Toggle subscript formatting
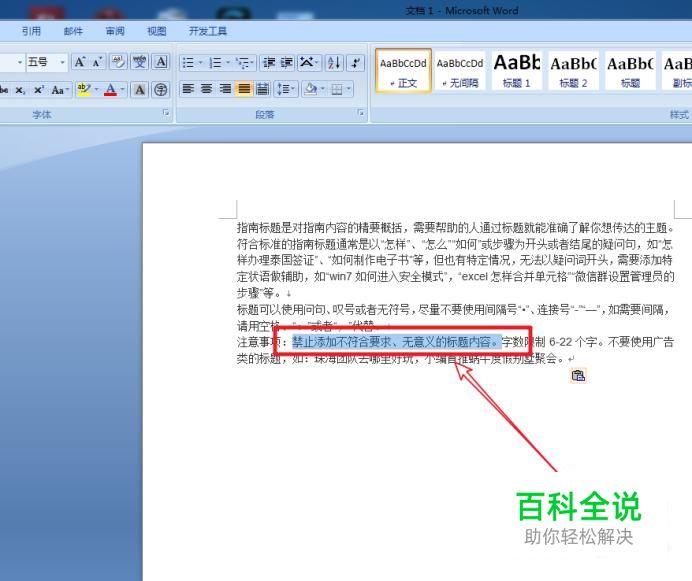This screenshot has width=692, height=581. [20, 90]
